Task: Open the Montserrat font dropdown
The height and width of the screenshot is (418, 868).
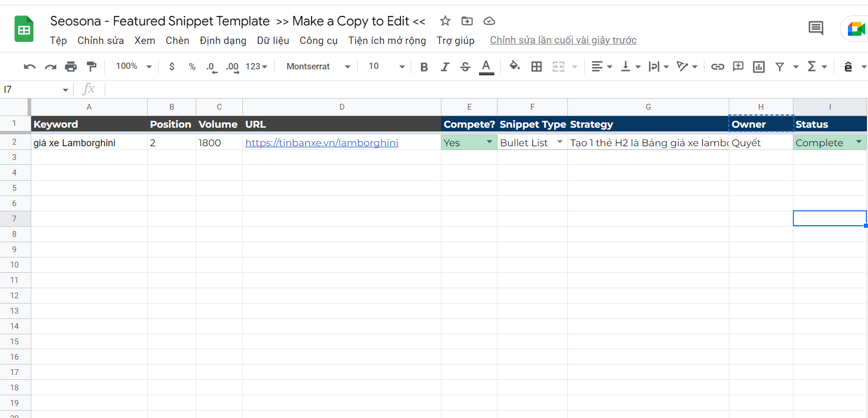Action: (x=319, y=67)
